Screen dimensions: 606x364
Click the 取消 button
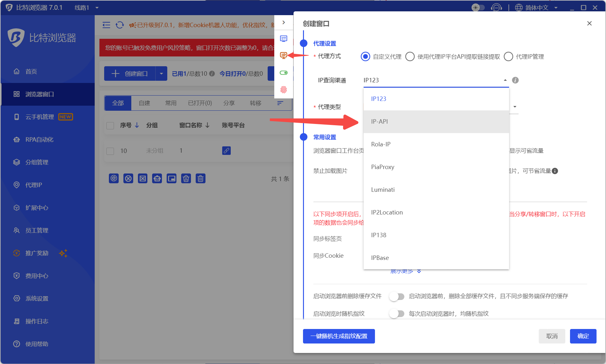coord(552,336)
